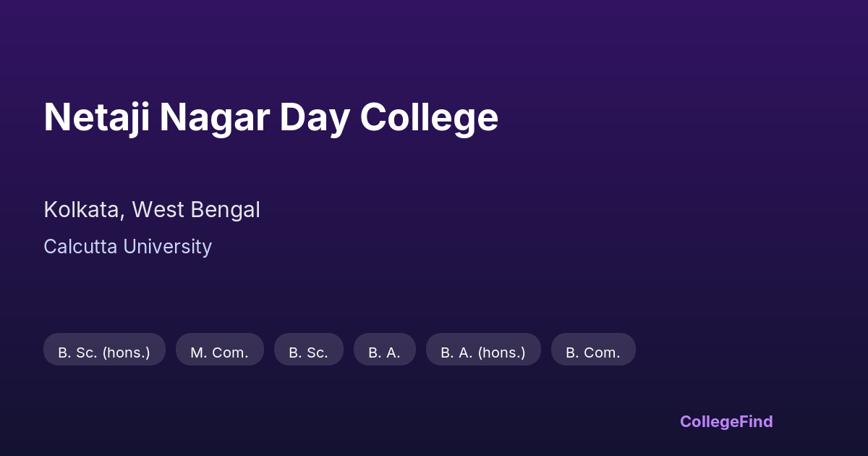Click the word Bengal in location
868x456 pixels.
click(x=224, y=210)
